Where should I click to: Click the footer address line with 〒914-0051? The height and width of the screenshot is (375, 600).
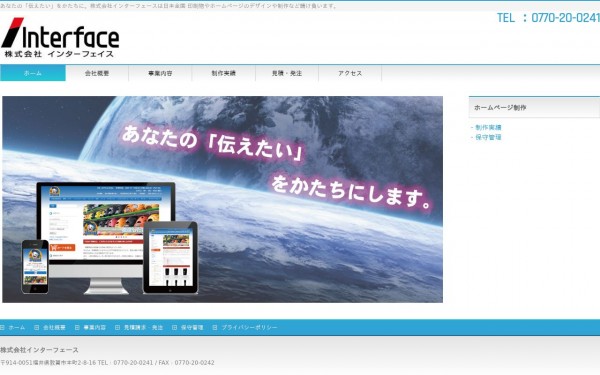point(107,362)
